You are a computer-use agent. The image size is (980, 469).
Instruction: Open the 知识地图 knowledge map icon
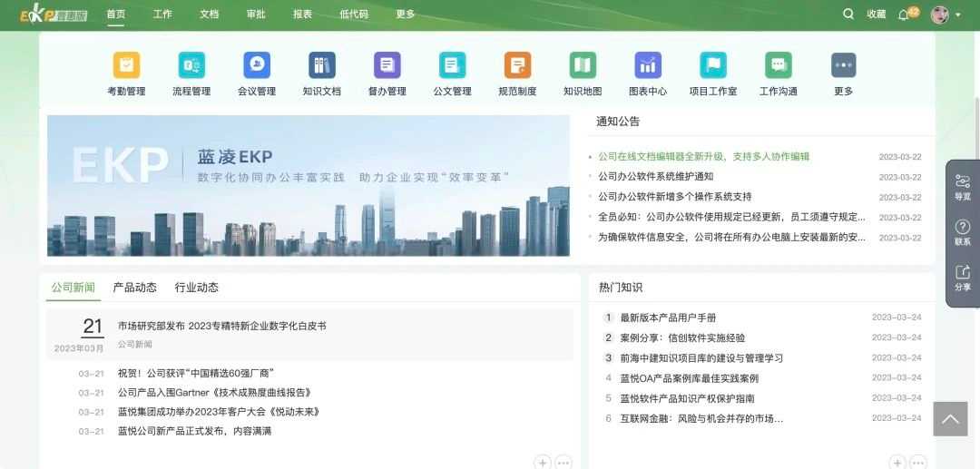[583, 65]
